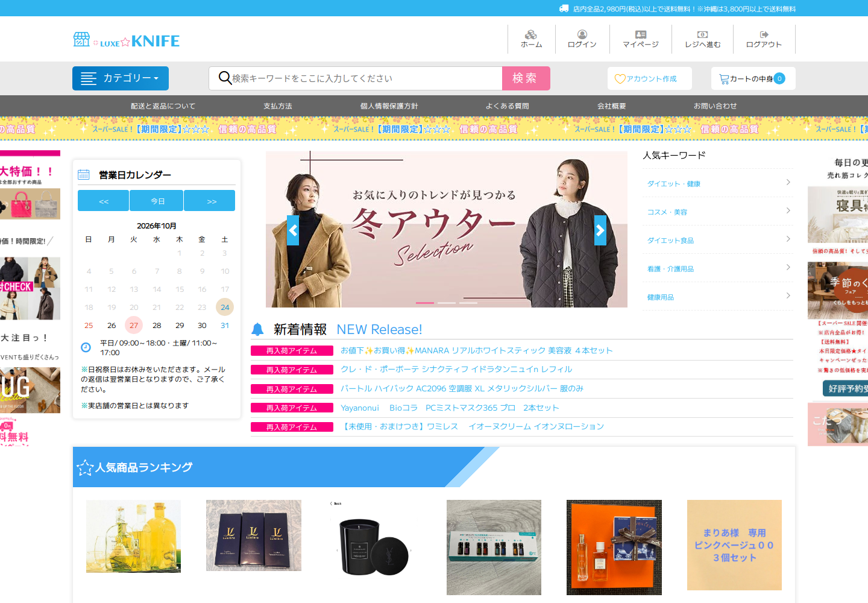Click the LUXE KNIFE store logo
This screenshot has width=868, height=603.
[127, 40]
